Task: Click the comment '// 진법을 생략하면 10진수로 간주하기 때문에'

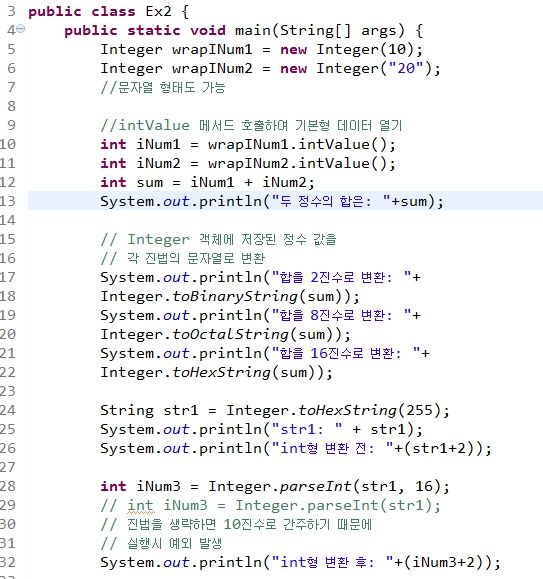Action: tap(236, 525)
